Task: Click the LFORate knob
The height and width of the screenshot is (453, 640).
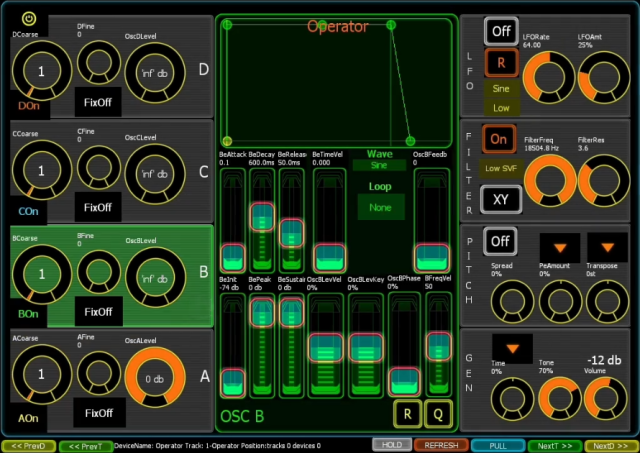Action: click(x=549, y=77)
